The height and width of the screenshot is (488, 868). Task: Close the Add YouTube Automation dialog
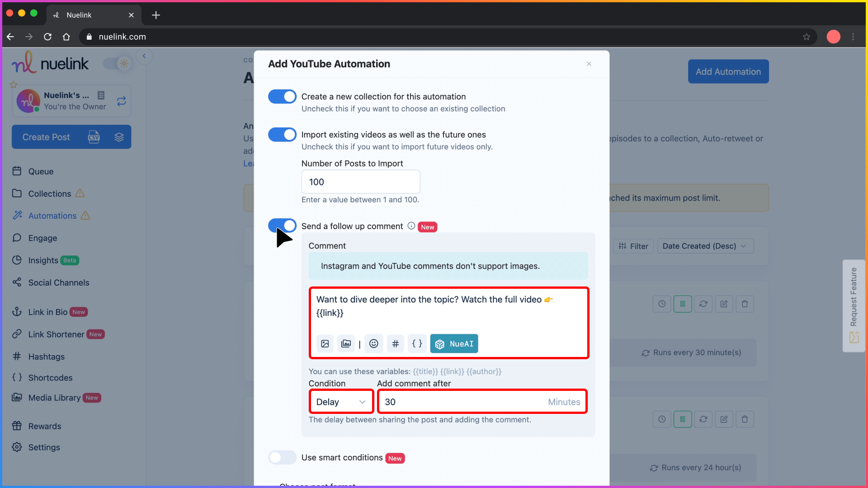tap(589, 64)
